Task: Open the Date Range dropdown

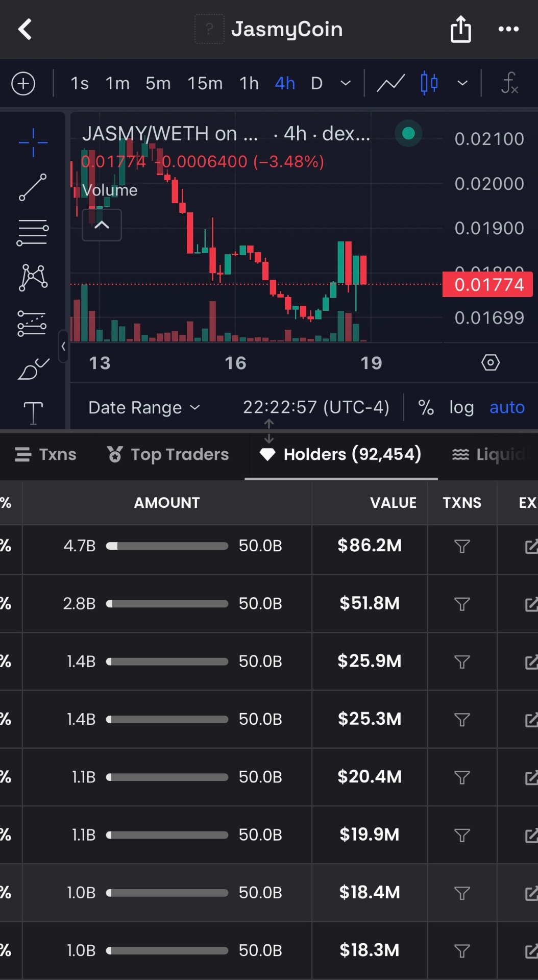Action: 144,408
